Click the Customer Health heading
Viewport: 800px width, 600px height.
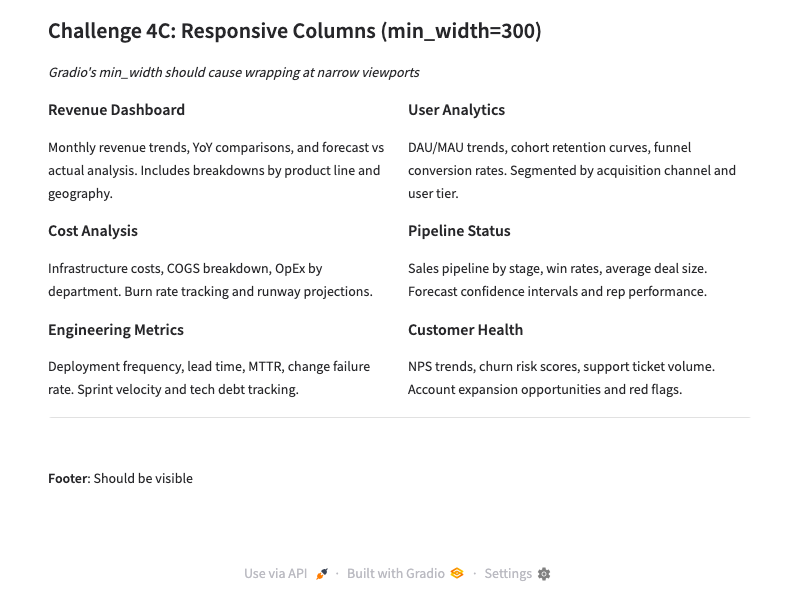(465, 330)
